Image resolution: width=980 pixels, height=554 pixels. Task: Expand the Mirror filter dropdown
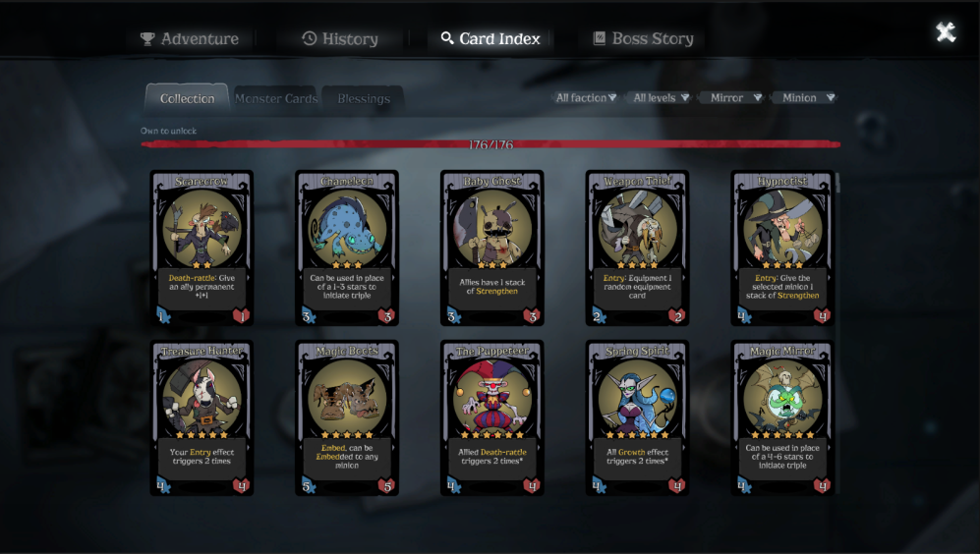pyautogui.click(x=734, y=97)
